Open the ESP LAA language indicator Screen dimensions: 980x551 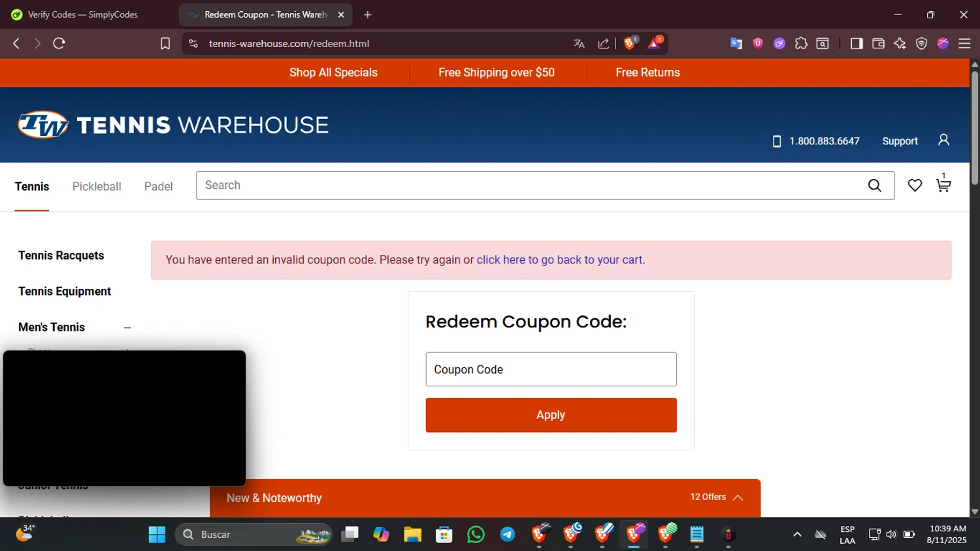tap(847, 535)
